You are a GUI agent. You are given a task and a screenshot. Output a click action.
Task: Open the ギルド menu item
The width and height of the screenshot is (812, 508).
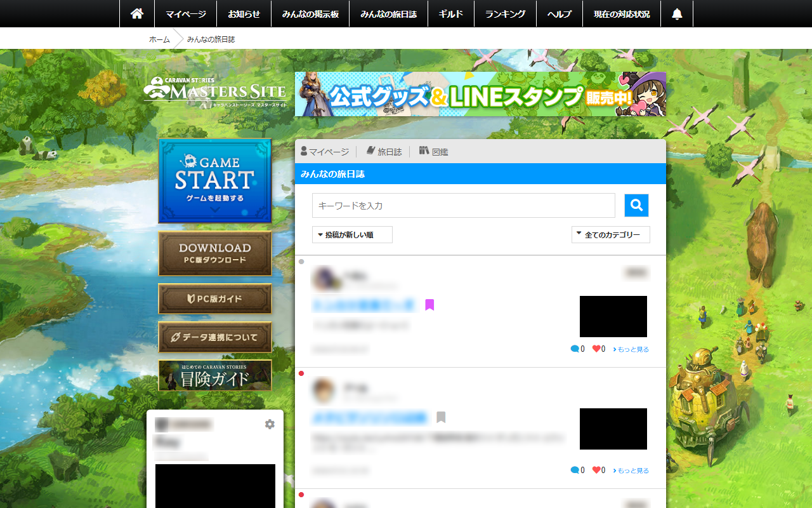tap(450, 14)
